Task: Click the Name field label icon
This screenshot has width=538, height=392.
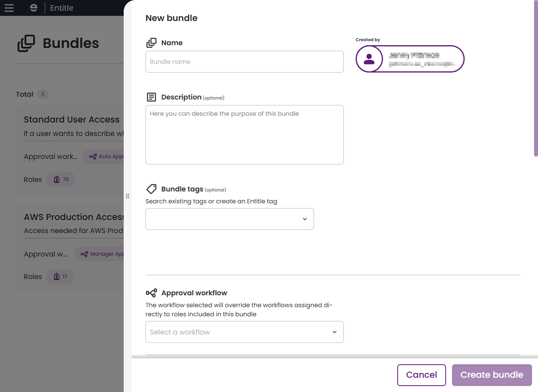Action: coord(151,42)
